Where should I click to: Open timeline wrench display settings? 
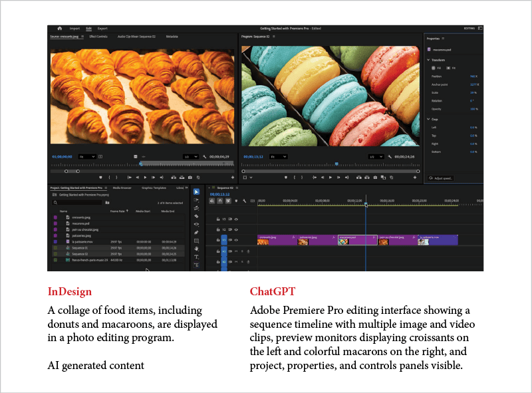(245, 200)
